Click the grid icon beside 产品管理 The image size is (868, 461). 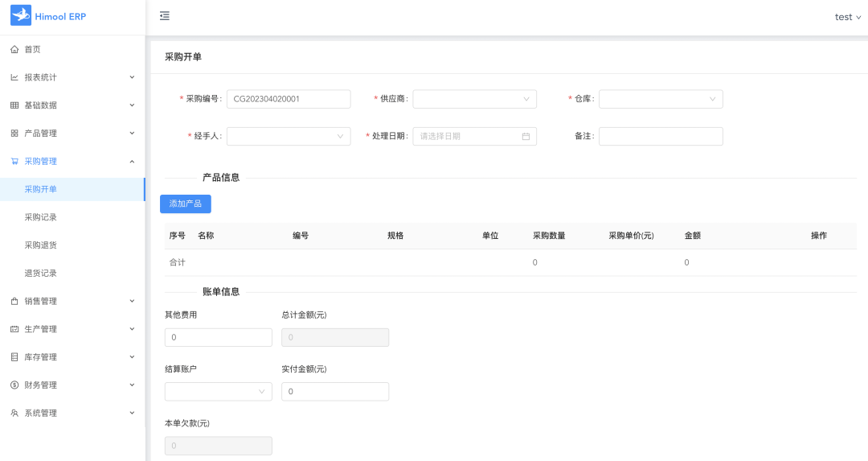coord(14,134)
